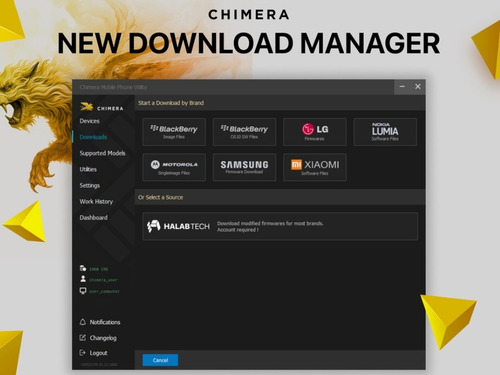Viewport: 500px width, 375px height.
Task: Open Settings from sidebar
Action: 90,185
